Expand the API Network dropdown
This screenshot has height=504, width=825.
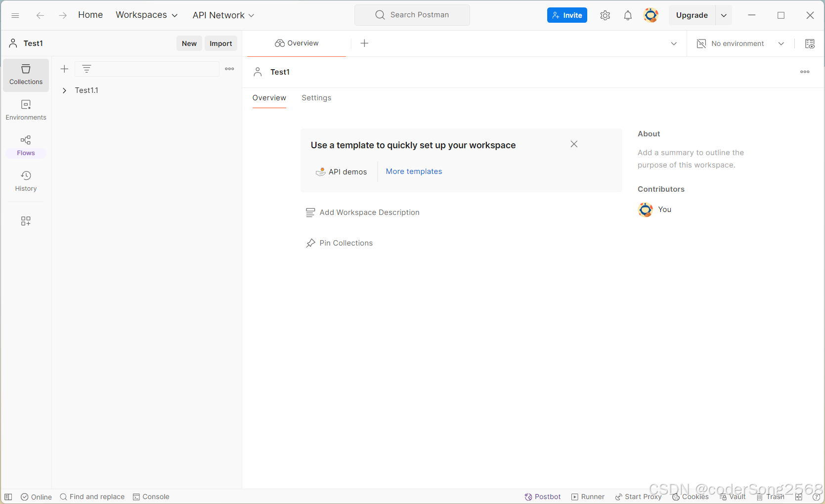pyautogui.click(x=223, y=15)
